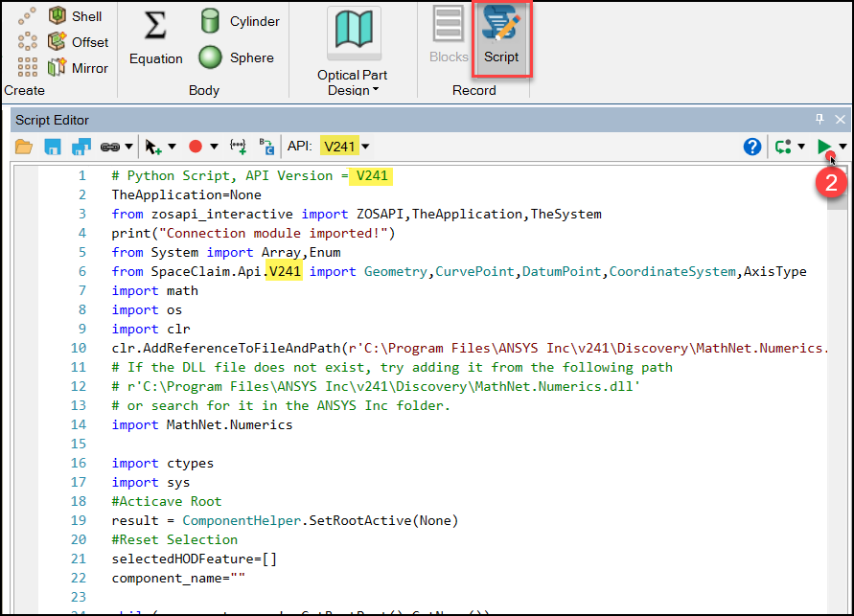Click the code line 'TheApplication=None'
This screenshot has width=854, height=616.
[186, 194]
